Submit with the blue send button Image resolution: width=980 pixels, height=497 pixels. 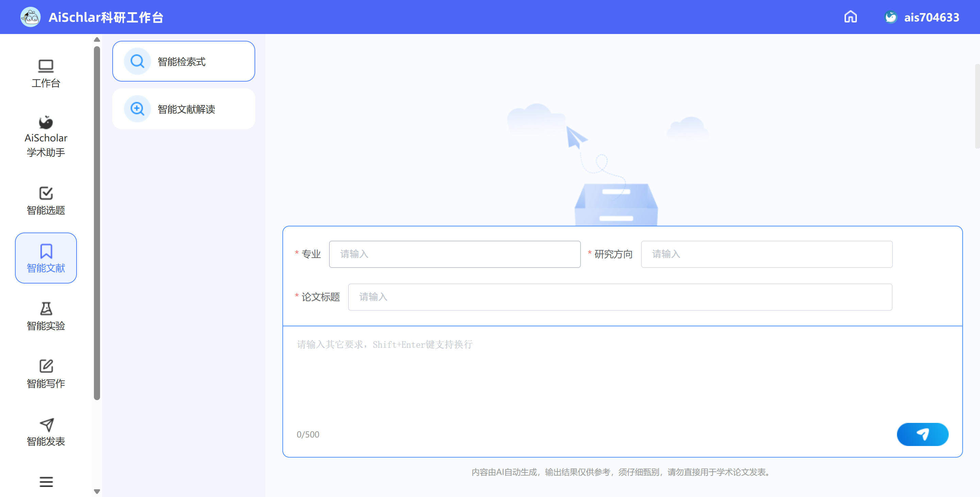922,434
